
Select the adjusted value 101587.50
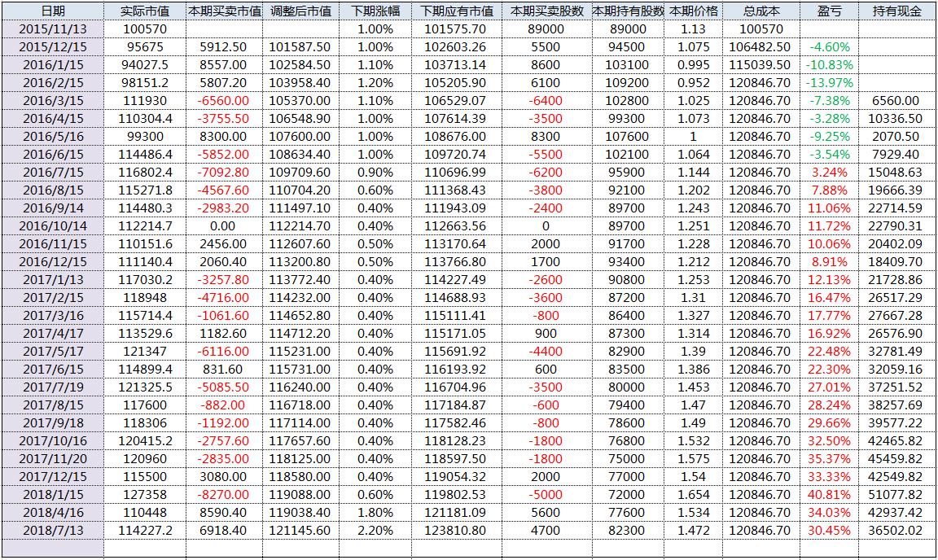coord(300,47)
